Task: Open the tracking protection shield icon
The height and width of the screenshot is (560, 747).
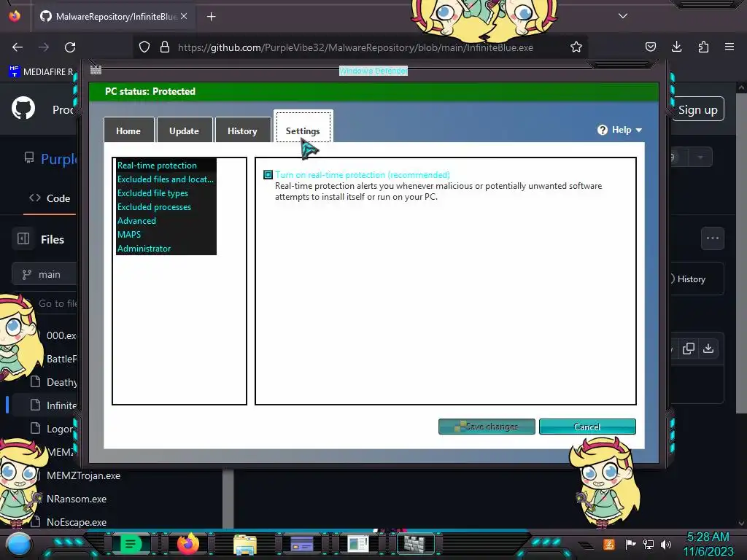Action: pos(144,47)
